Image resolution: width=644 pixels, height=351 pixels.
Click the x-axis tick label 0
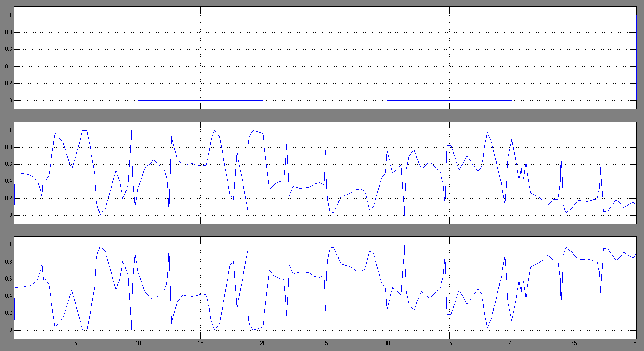pyautogui.click(x=14, y=343)
